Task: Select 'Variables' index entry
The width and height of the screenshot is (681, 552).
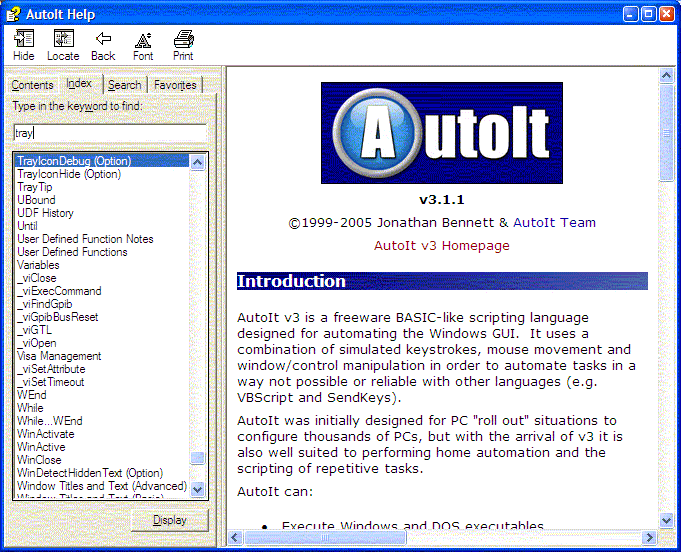Action: pos(38,265)
